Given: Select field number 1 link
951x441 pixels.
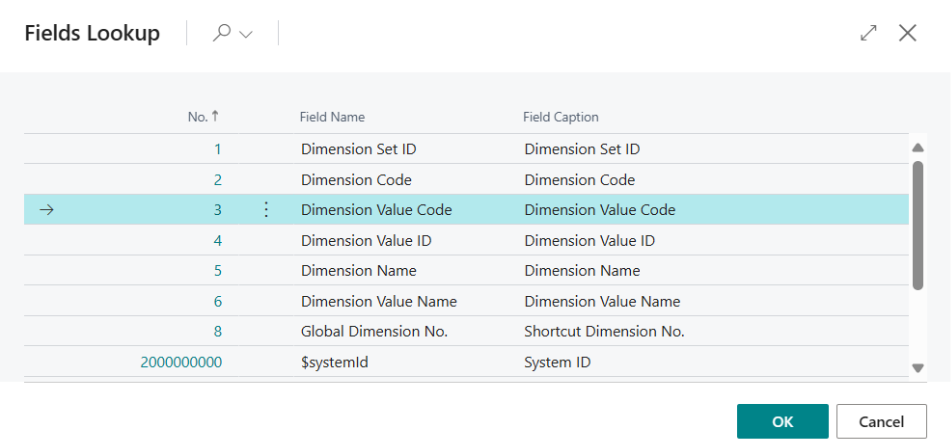Looking at the screenshot, I should [x=217, y=149].
